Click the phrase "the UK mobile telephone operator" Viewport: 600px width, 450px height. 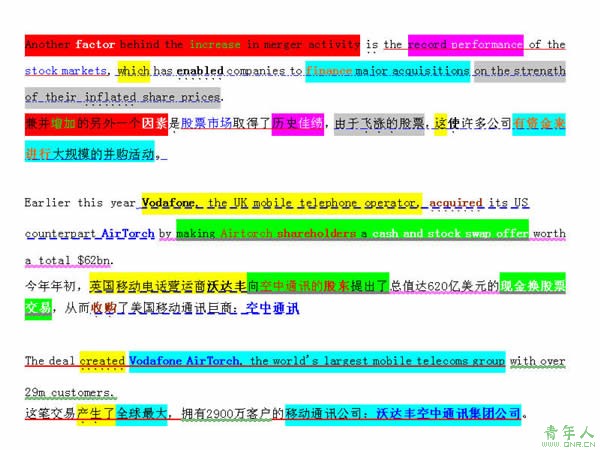point(314,203)
